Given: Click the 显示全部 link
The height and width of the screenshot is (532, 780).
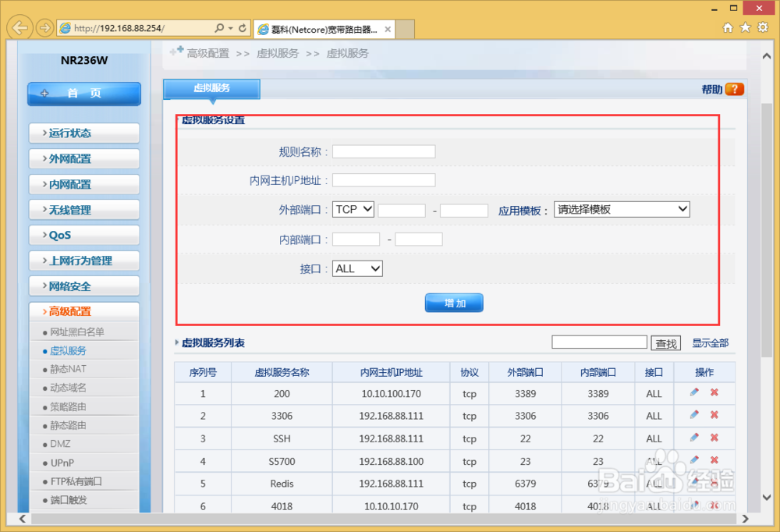Looking at the screenshot, I should point(711,343).
